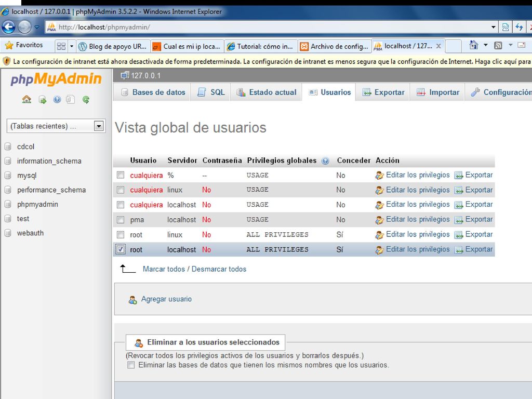
Task: Refresh the page with the blue arrows icon
Action: [519, 27]
